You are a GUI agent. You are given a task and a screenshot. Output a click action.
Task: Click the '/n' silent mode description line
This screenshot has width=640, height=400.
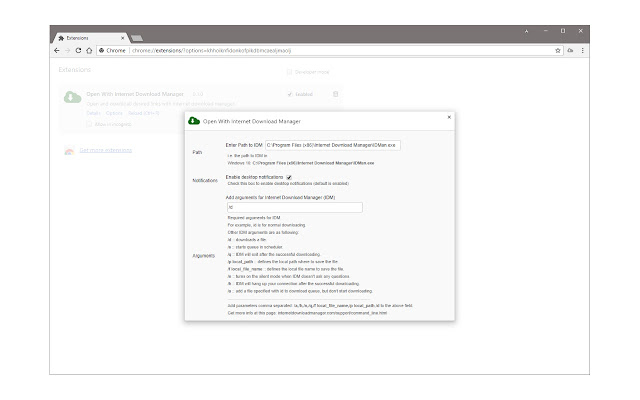(x=289, y=276)
